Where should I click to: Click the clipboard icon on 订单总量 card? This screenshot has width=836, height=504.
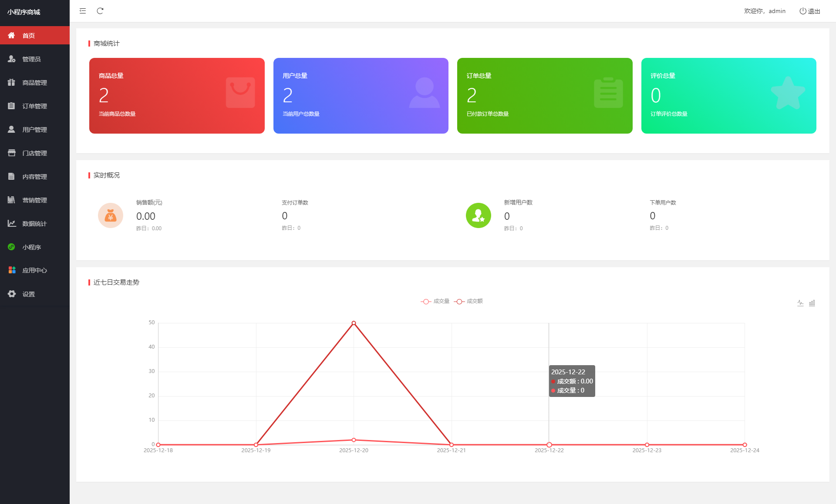pos(608,93)
